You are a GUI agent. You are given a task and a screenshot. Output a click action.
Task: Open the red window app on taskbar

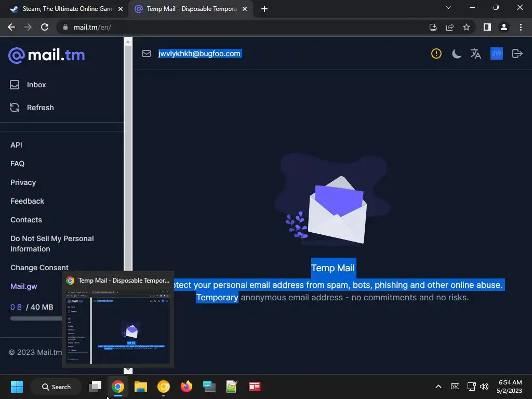pyautogui.click(x=255, y=387)
